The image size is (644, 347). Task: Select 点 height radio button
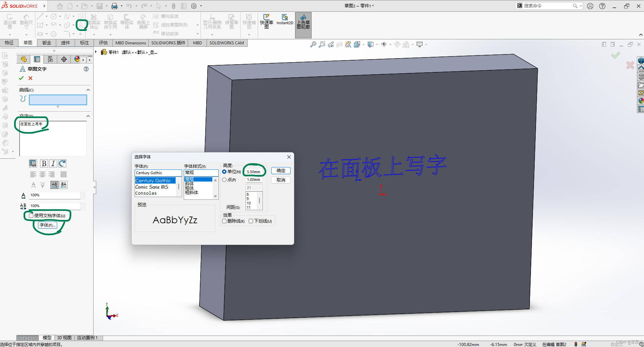[x=224, y=180]
